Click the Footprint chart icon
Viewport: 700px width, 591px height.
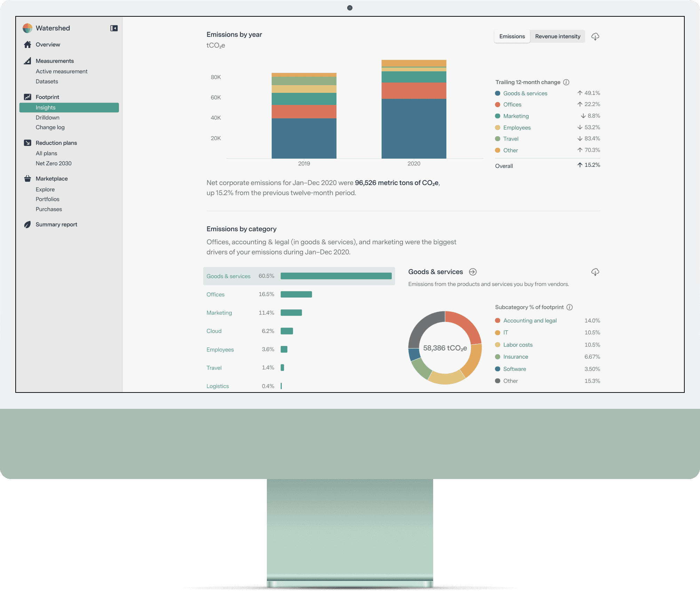[27, 97]
